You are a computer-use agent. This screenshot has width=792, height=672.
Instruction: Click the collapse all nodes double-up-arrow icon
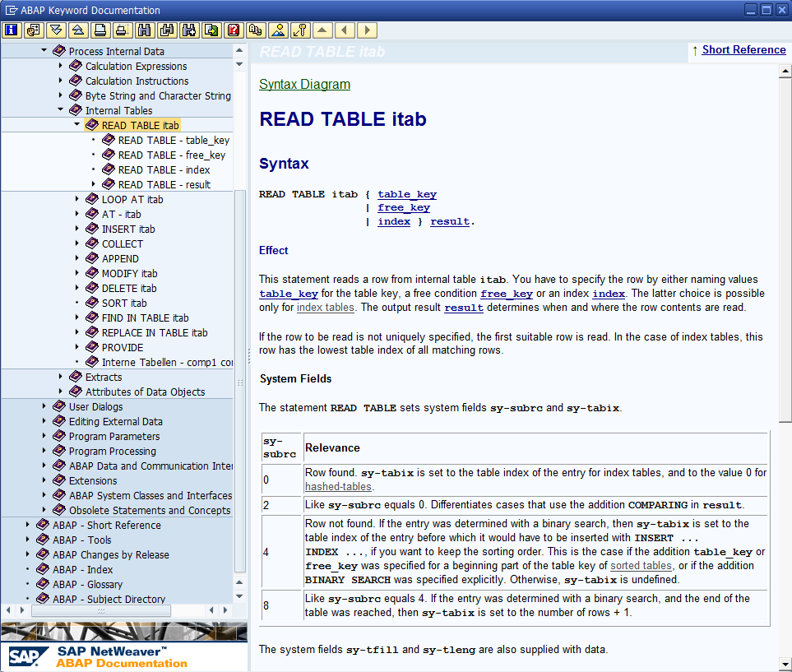(78, 30)
